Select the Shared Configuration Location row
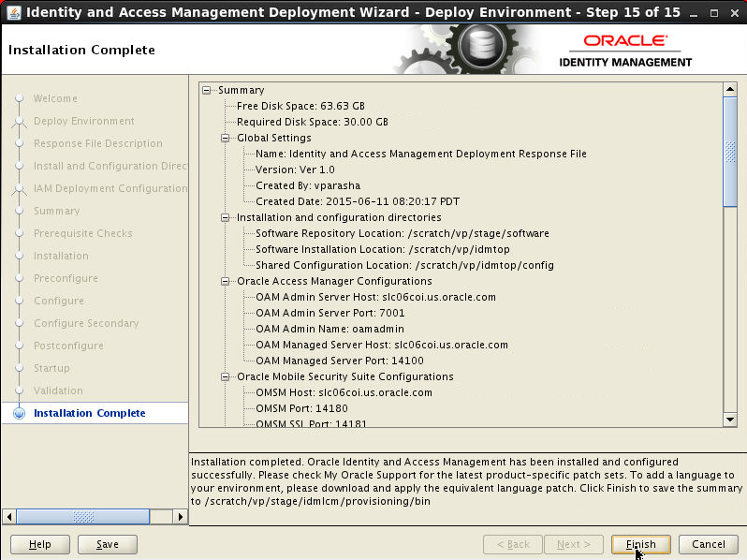 pyautogui.click(x=404, y=265)
